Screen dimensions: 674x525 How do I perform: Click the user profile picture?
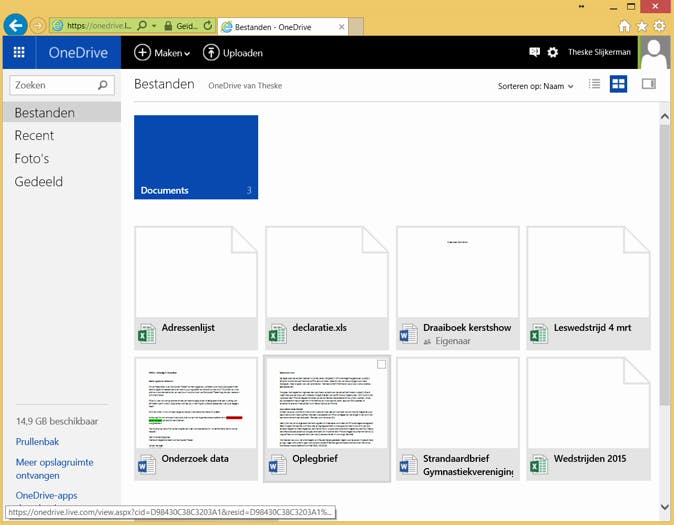coord(654,52)
